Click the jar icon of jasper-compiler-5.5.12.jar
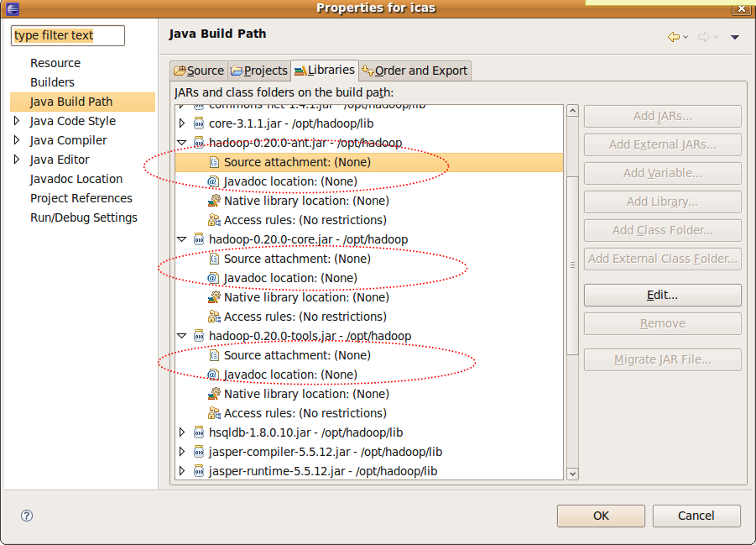The height and width of the screenshot is (545, 756). pos(199,452)
